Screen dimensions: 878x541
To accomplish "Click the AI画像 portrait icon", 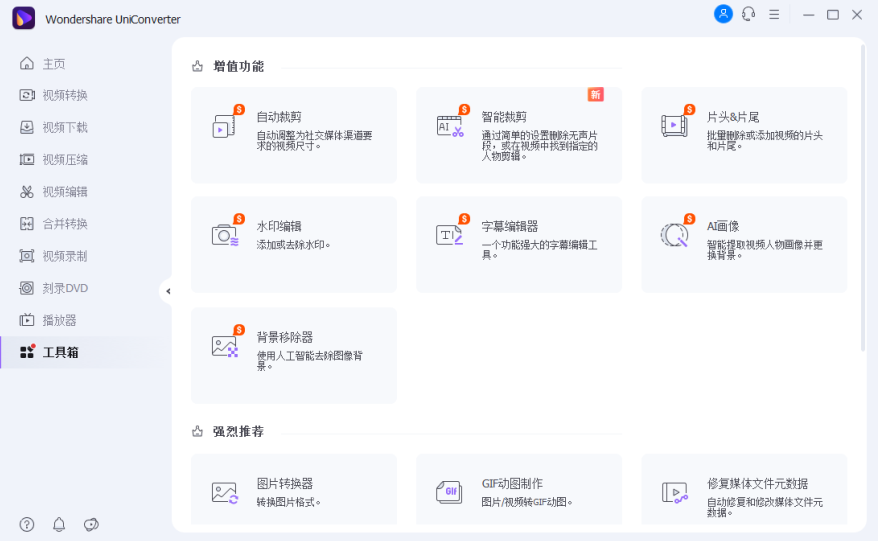I will (x=675, y=234).
